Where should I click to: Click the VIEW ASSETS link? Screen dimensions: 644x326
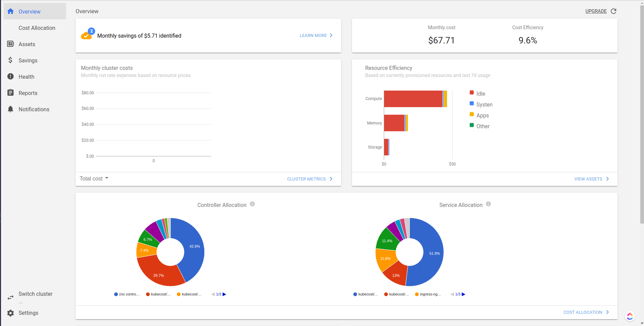(588, 179)
